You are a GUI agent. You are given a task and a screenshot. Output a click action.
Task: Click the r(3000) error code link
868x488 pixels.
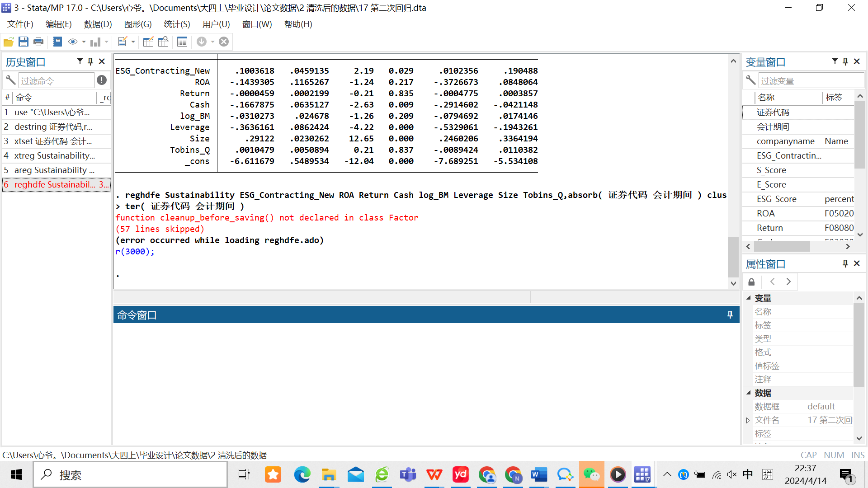(x=133, y=252)
